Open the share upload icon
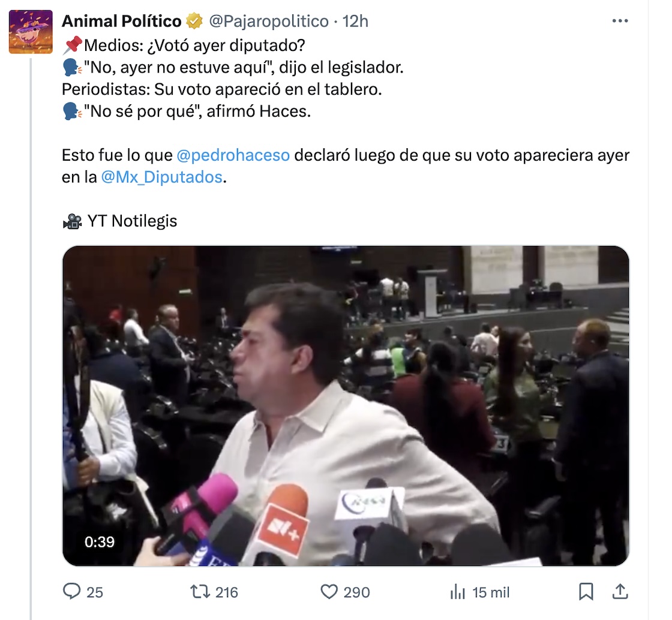 point(620,592)
